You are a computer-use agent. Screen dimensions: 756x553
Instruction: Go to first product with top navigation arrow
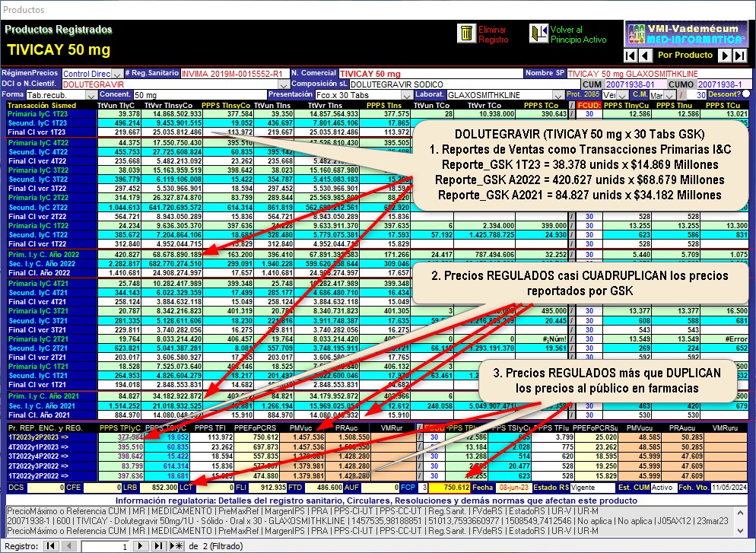point(630,56)
